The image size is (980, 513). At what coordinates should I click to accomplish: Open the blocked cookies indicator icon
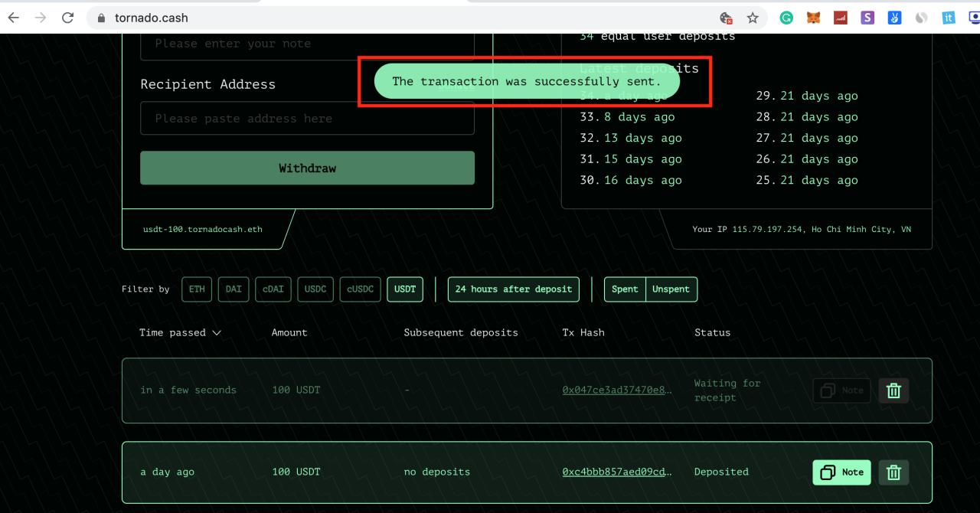pyautogui.click(x=726, y=18)
